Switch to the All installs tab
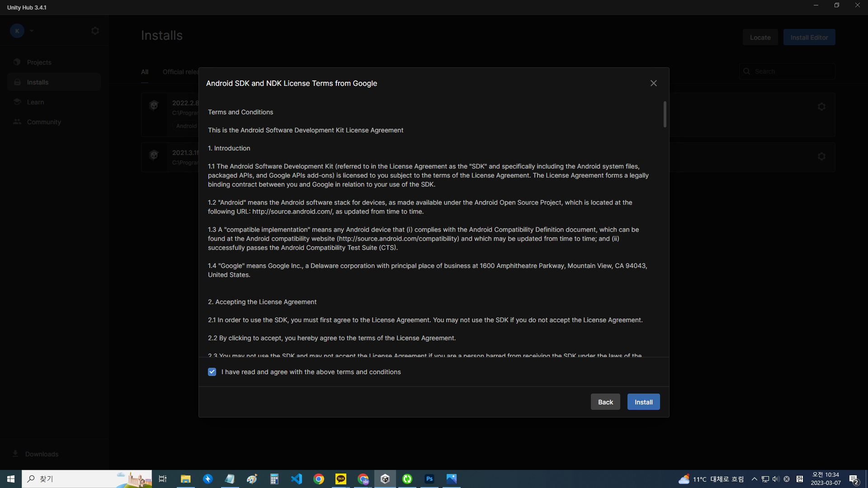868x488 pixels. [x=145, y=72]
